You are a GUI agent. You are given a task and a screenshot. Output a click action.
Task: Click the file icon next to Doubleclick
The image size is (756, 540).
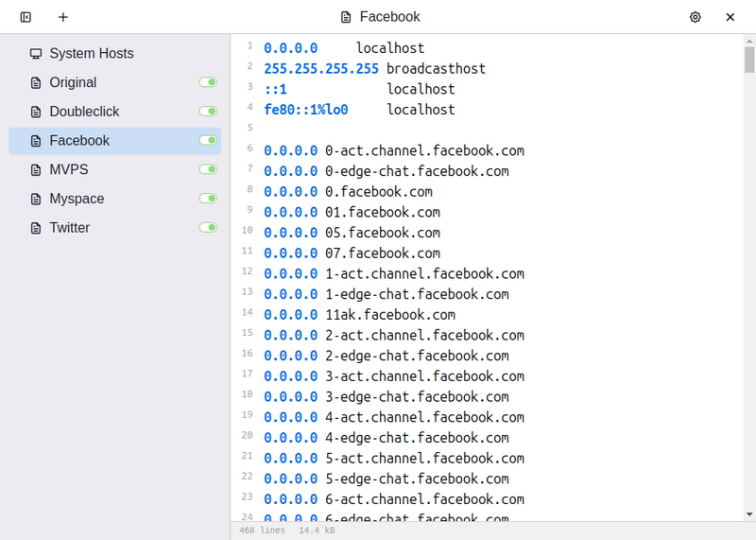coord(36,112)
